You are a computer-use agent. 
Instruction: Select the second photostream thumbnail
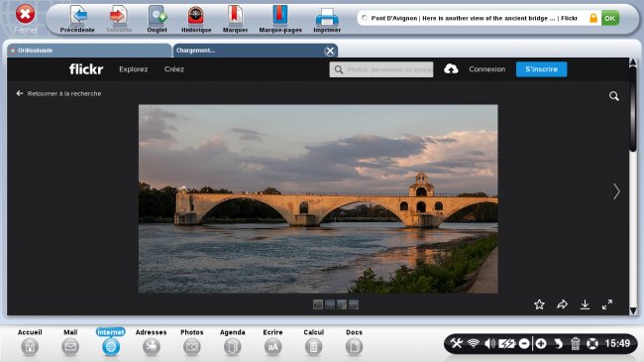pos(330,304)
